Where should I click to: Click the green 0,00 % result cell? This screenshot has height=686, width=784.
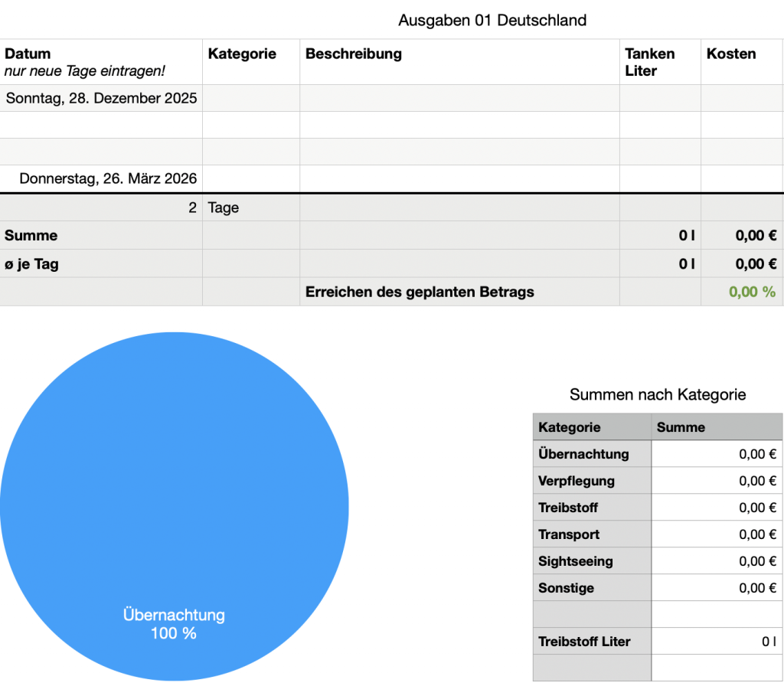741,292
